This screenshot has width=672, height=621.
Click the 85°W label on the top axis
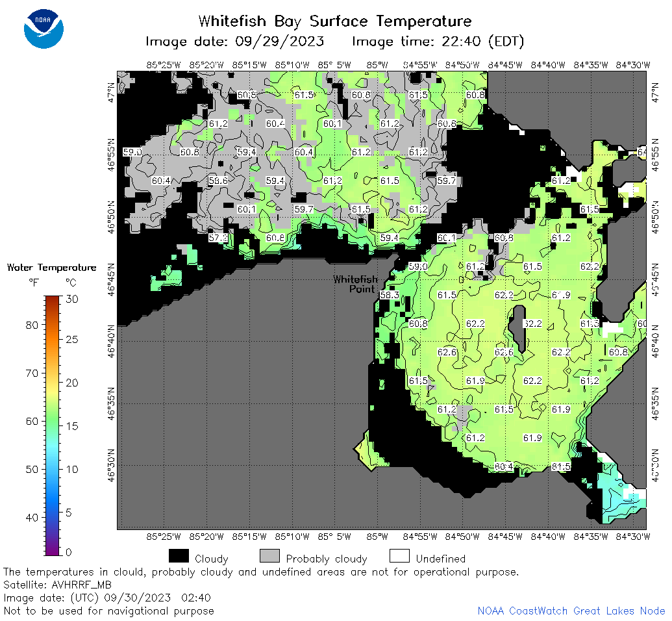[x=377, y=65]
